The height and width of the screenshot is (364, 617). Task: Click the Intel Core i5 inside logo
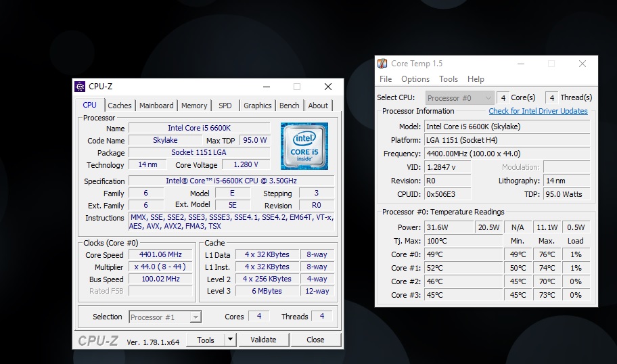[x=304, y=146]
